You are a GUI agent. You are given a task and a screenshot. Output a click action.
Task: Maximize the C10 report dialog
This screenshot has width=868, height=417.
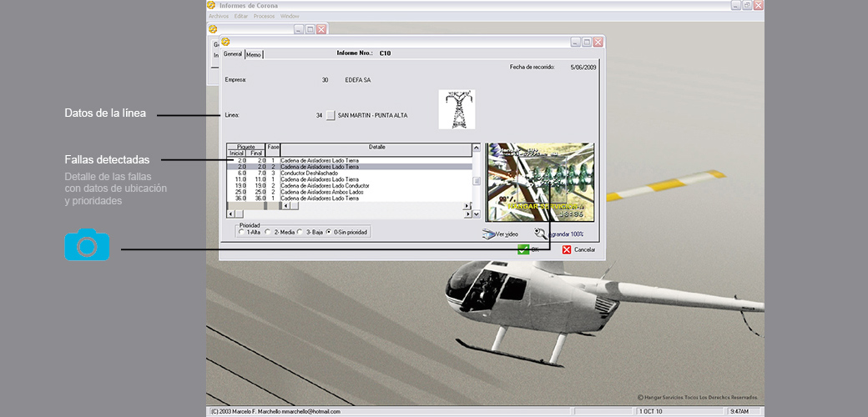pos(587,42)
